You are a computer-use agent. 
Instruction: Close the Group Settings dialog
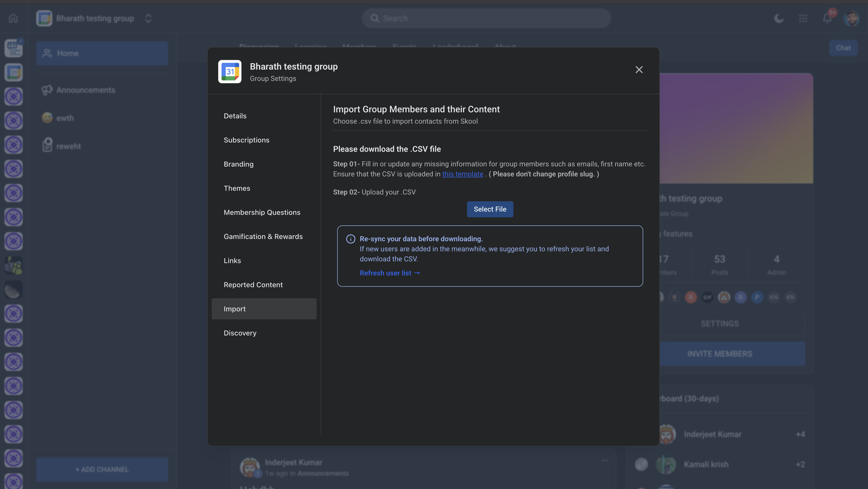[639, 70]
